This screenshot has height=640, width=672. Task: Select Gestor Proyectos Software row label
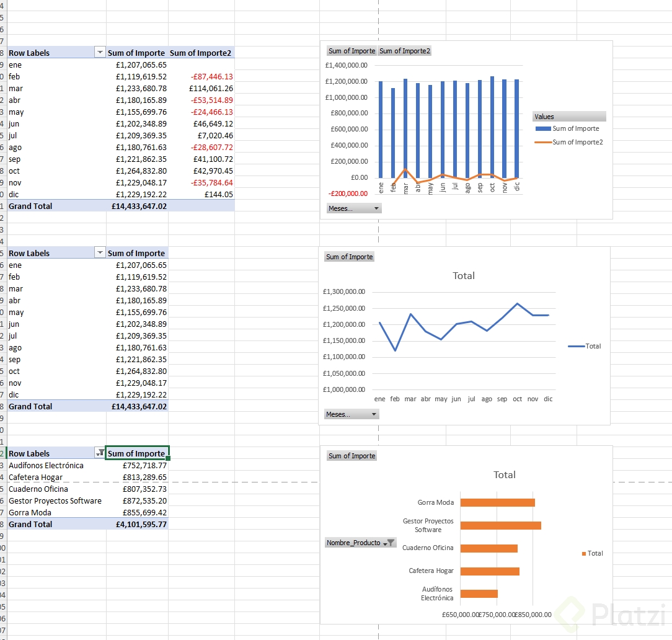point(56,500)
